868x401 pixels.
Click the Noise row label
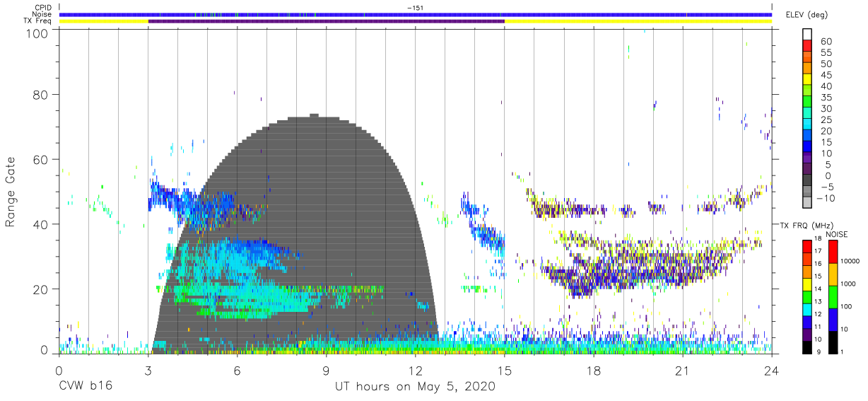pos(43,14)
